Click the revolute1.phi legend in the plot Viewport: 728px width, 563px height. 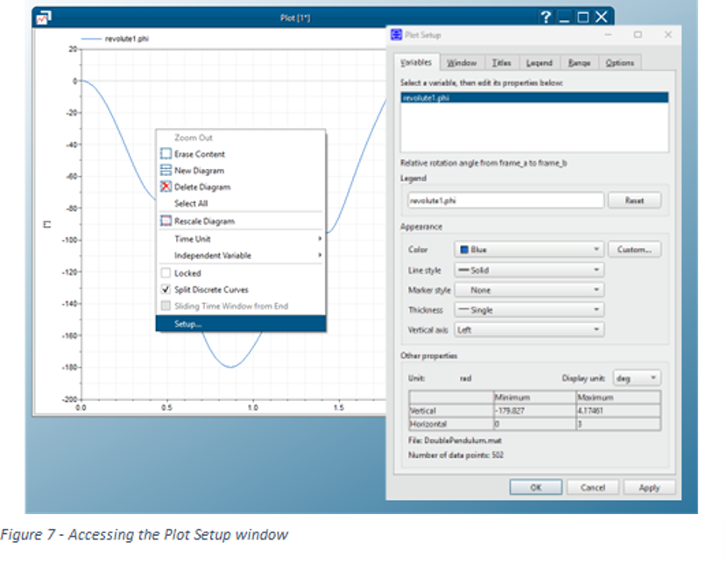[115, 39]
